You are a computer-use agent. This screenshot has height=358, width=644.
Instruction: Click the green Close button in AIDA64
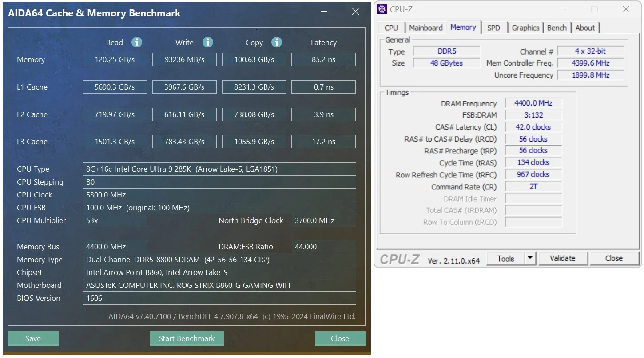(340, 338)
